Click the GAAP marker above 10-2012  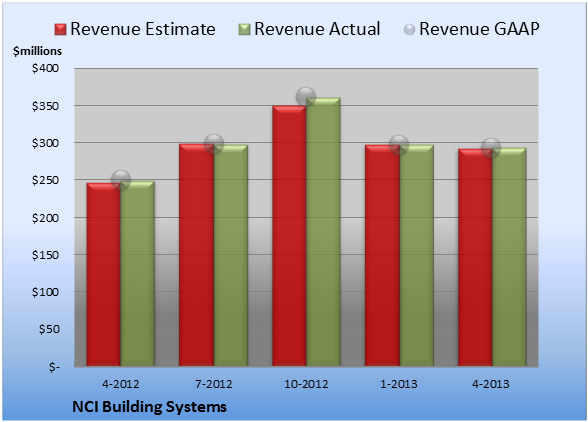(306, 97)
